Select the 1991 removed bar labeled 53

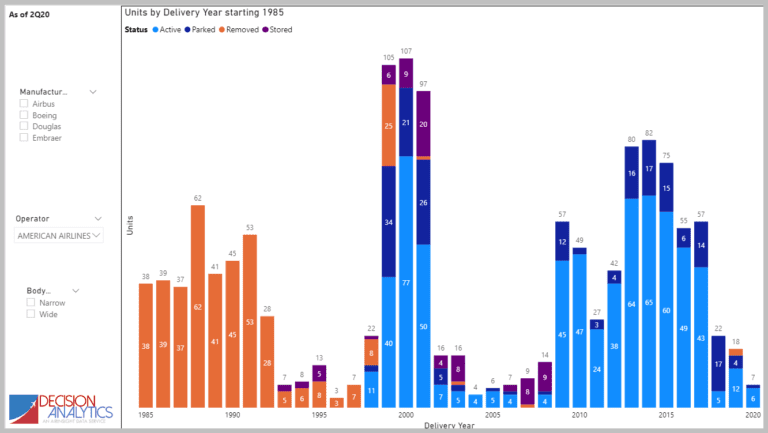pos(250,321)
